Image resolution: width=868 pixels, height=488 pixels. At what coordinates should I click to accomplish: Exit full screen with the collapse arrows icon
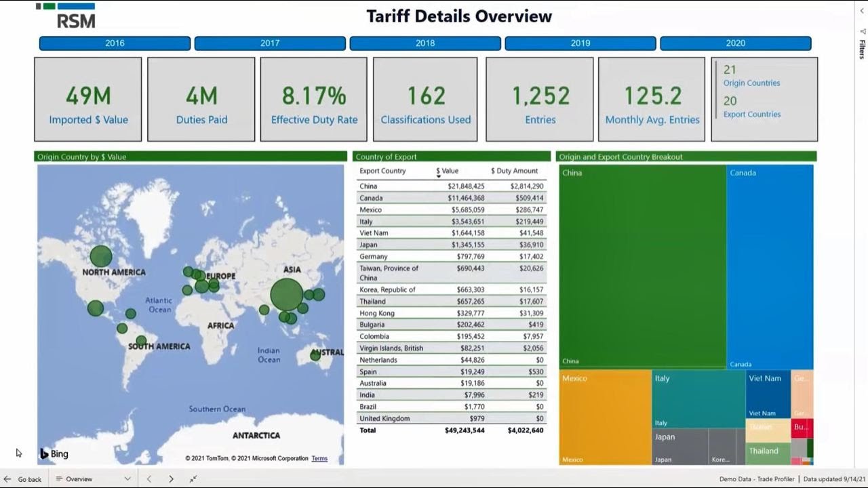coord(193,479)
